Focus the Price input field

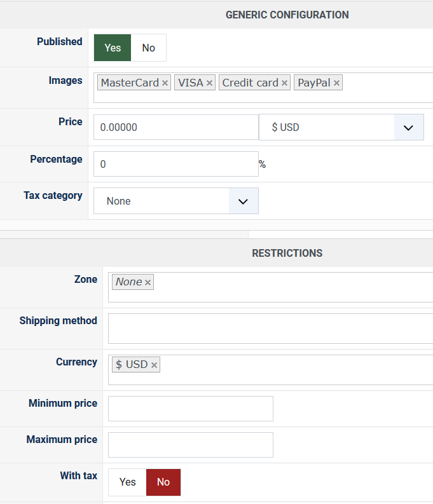point(175,127)
